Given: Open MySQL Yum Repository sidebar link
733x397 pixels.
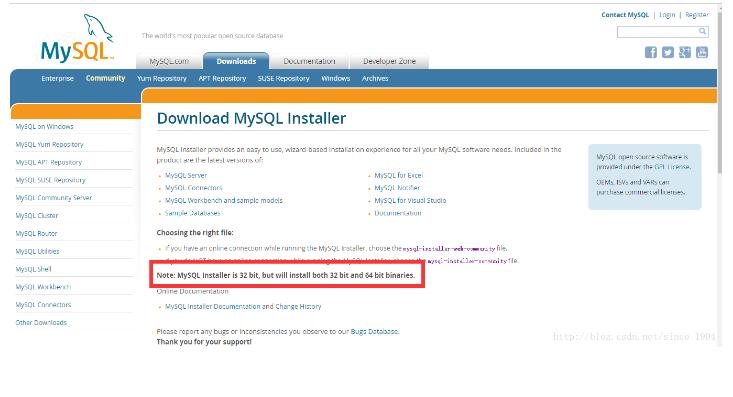Looking at the screenshot, I should coord(50,144).
